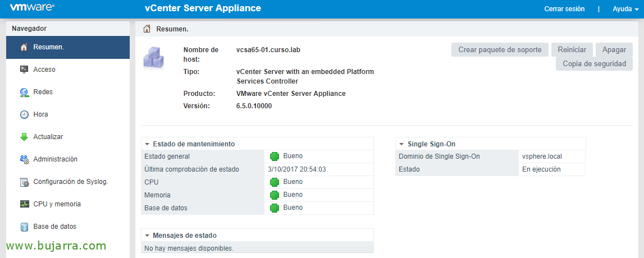The height and width of the screenshot is (258, 644).
Task: Click the Administración users gear icon
Action: pyautogui.click(x=24, y=159)
